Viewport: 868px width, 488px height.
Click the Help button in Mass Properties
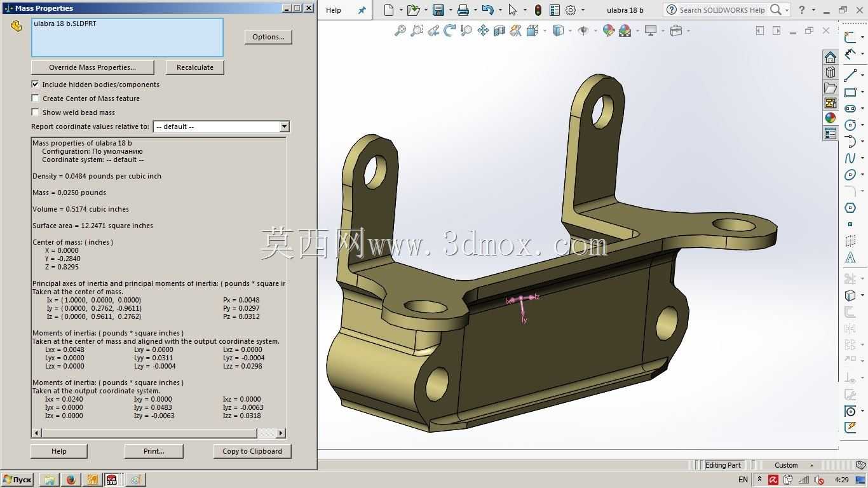(x=59, y=451)
